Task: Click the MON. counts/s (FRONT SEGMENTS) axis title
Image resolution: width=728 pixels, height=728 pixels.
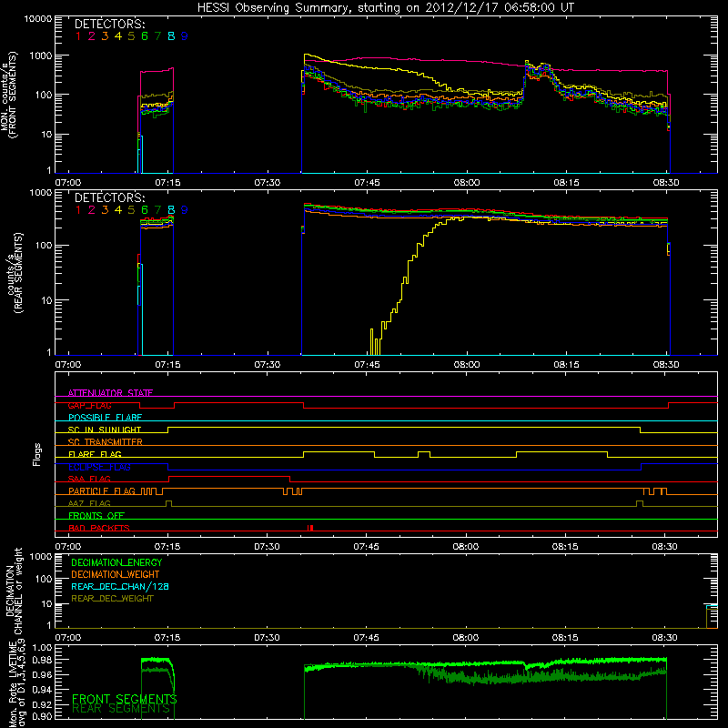Action: click(8, 95)
